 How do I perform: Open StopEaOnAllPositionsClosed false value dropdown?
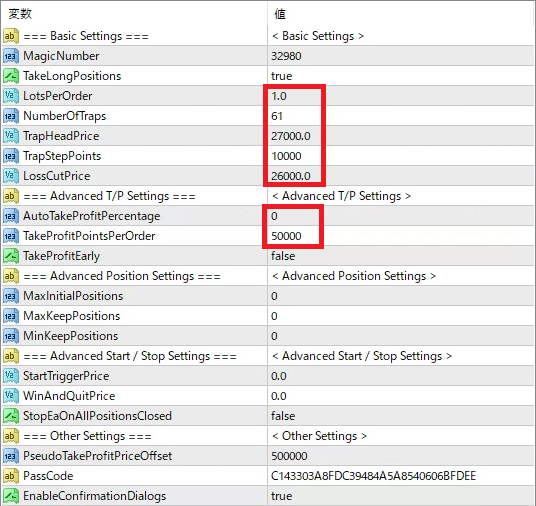click(401, 416)
